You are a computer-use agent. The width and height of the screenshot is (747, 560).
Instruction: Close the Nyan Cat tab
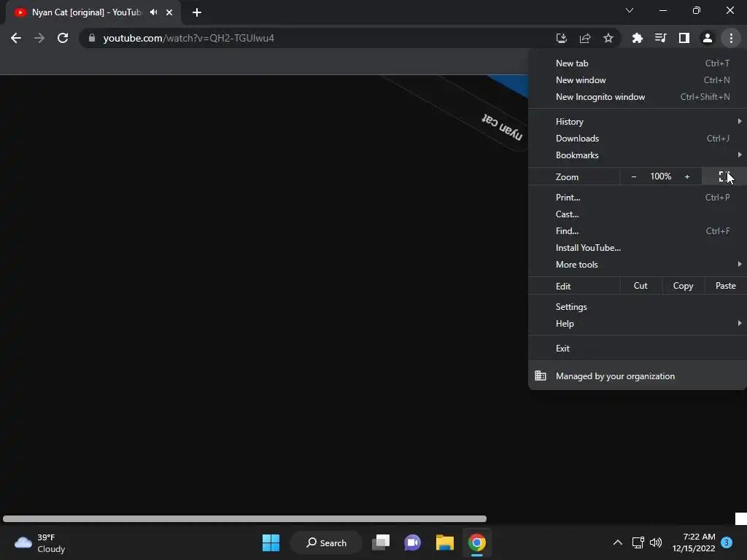pos(169,12)
